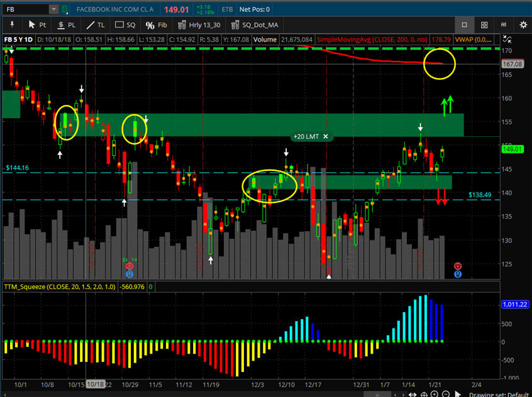Click the -560.976 squeeze value
This screenshot has width=532, height=397.
[132, 287]
